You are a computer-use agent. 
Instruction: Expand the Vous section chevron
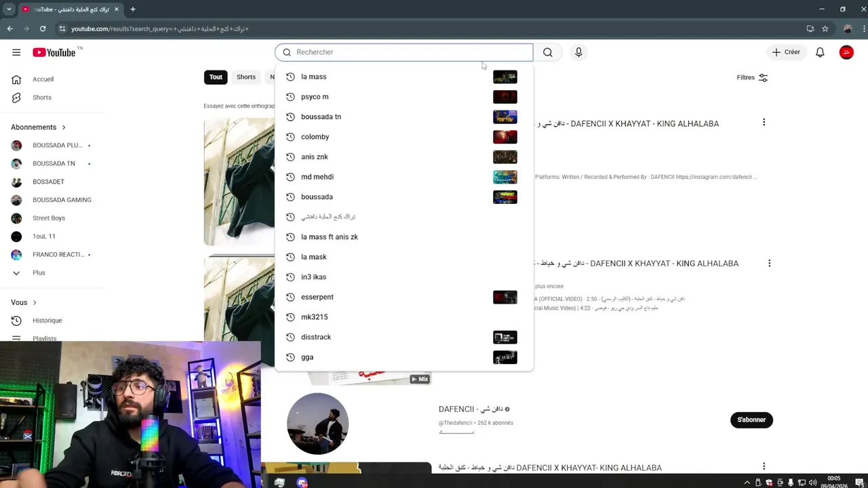(x=35, y=302)
